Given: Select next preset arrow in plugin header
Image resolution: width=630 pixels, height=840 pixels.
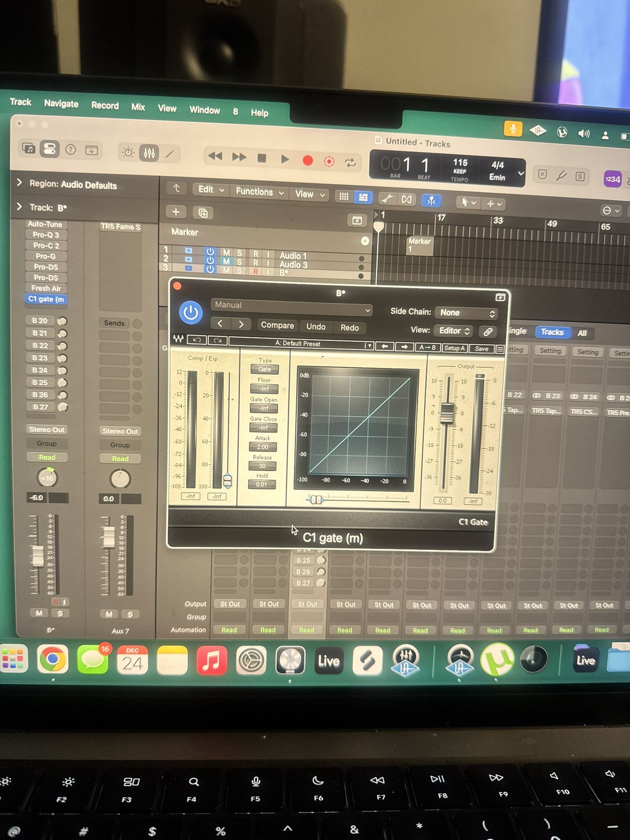Looking at the screenshot, I should pyautogui.click(x=241, y=324).
